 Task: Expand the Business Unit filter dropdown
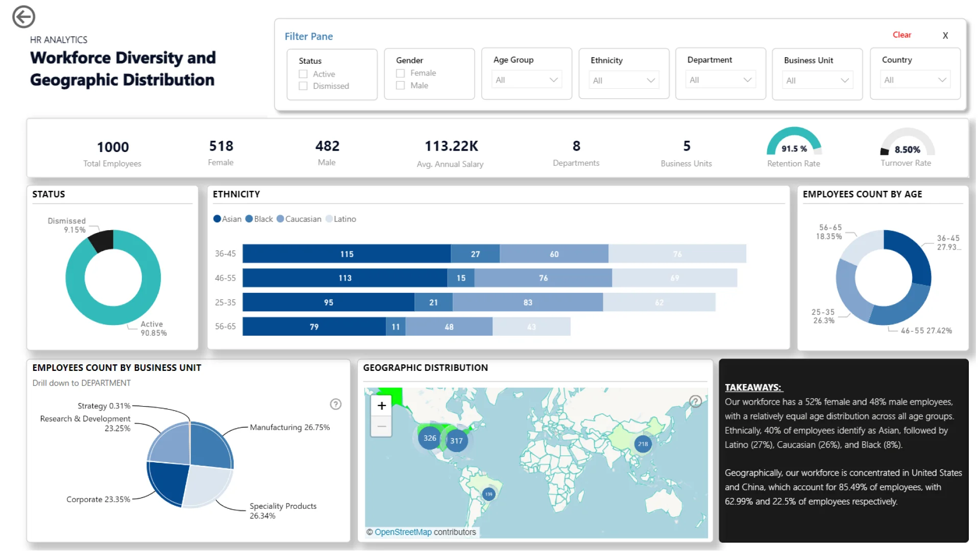point(818,81)
